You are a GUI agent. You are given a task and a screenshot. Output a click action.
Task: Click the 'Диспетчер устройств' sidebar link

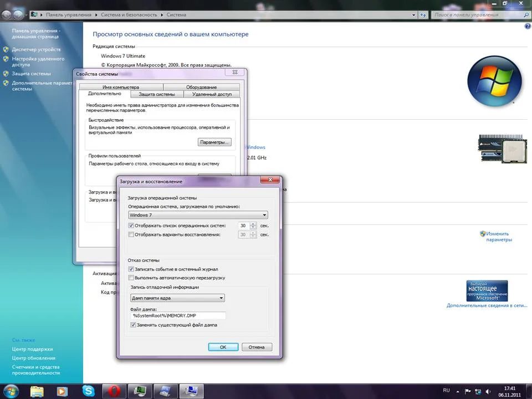click(x=36, y=49)
